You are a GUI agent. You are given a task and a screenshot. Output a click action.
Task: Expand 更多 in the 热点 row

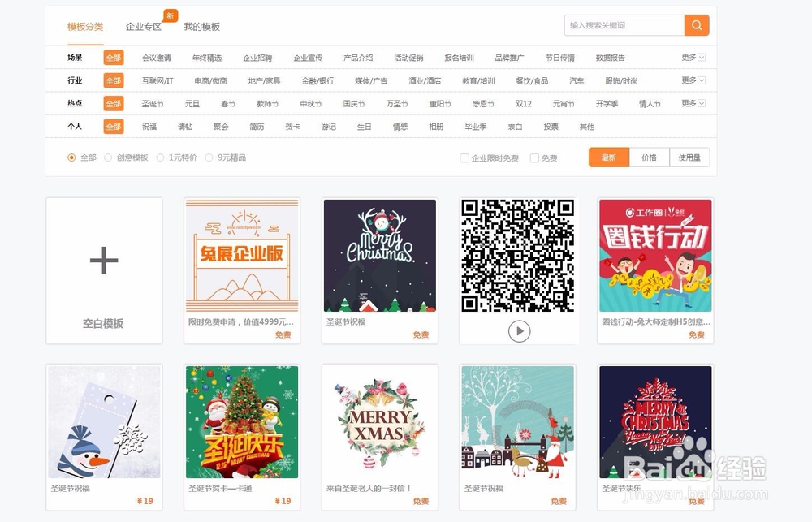click(x=693, y=103)
